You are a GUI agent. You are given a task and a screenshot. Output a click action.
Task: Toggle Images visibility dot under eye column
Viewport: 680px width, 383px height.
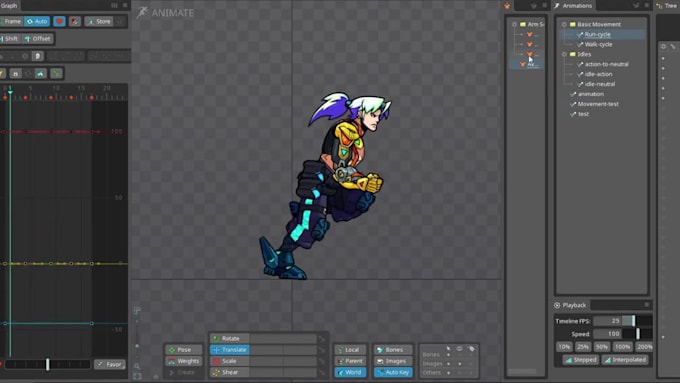[460, 364]
